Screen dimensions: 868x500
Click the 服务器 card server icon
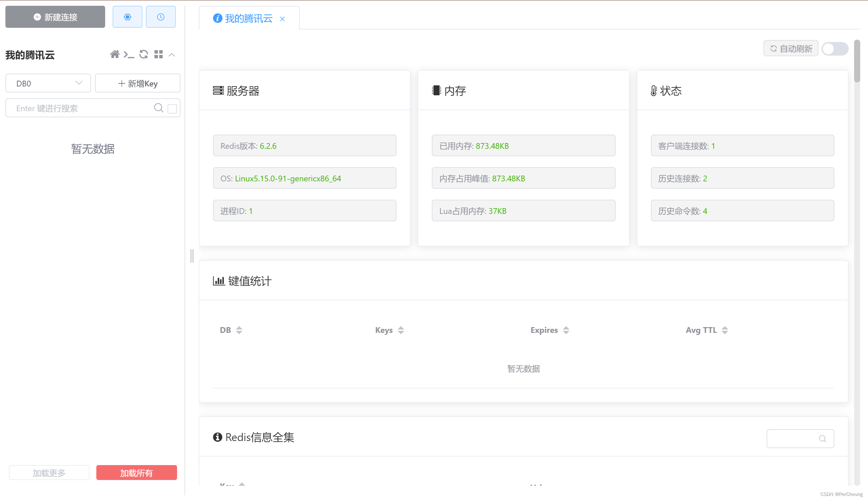click(218, 91)
